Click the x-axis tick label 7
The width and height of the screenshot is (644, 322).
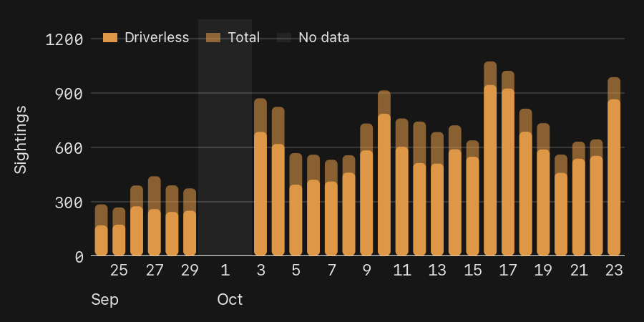click(x=331, y=270)
